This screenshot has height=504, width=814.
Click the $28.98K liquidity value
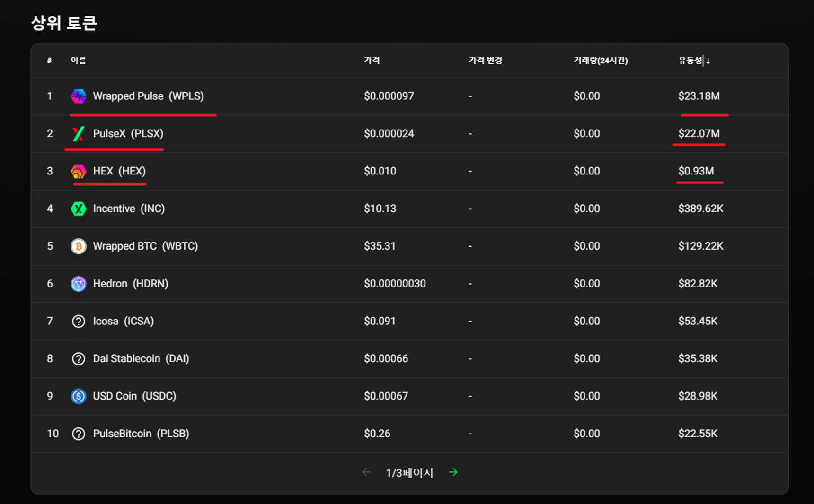698,396
